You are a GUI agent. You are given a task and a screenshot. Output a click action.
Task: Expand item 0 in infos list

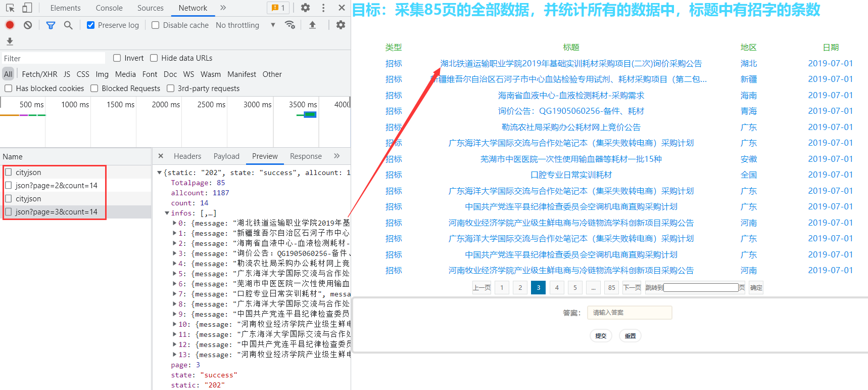coord(175,223)
